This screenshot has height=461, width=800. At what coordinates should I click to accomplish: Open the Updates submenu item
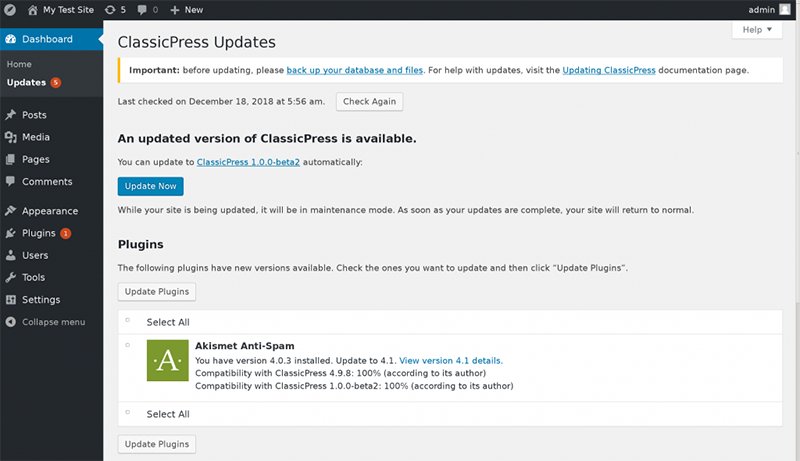point(27,83)
